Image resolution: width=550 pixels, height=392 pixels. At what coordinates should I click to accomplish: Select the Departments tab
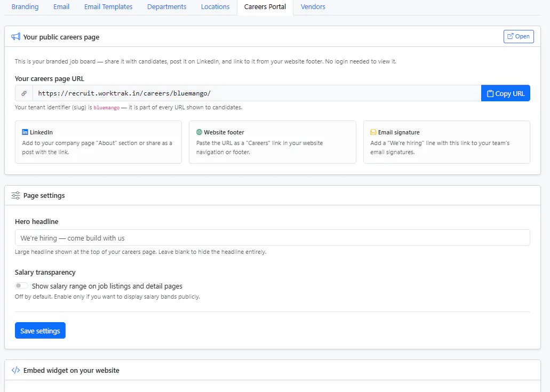(x=167, y=6)
